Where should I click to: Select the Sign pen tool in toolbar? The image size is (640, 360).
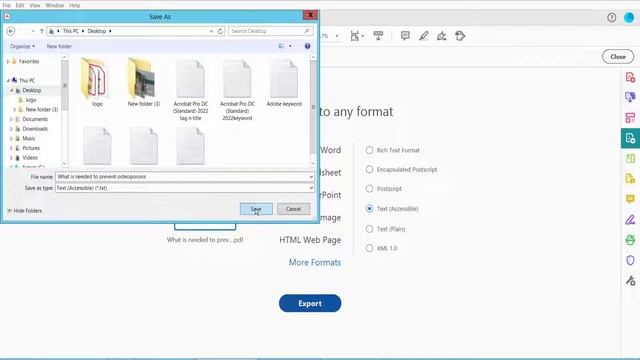coord(441,36)
